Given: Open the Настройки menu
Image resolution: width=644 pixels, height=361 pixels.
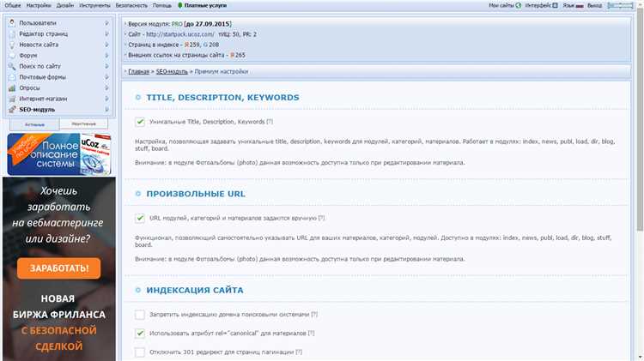Looking at the screenshot, I should pos(39,5).
